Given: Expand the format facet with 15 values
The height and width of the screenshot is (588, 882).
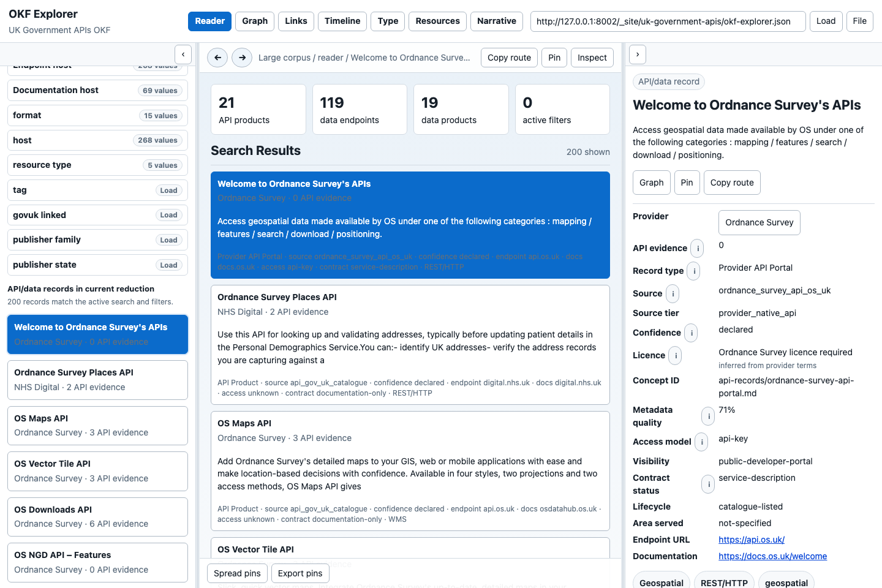Looking at the screenshot, I should (98, 115).
